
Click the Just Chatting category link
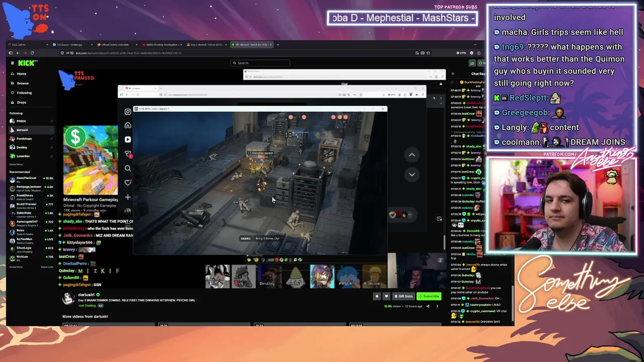(87, 306)
